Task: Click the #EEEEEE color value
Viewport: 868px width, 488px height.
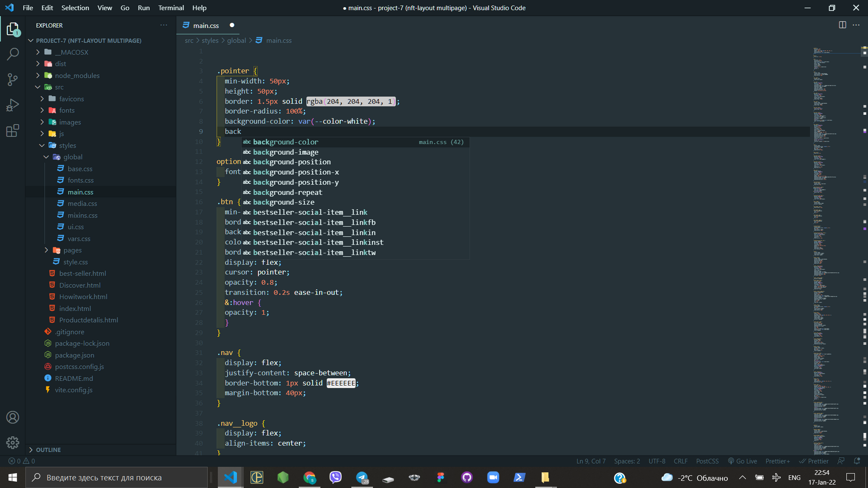Action: [341, 383]
